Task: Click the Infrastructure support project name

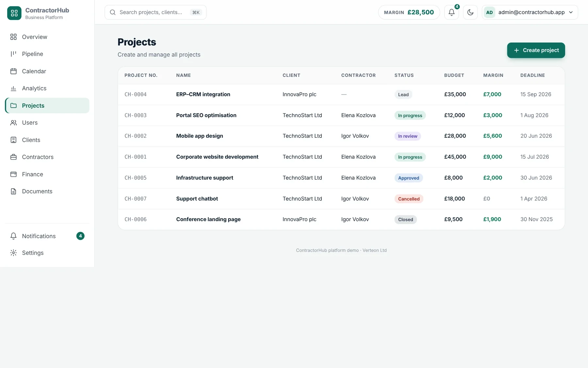Action: (x=205, y=178)
